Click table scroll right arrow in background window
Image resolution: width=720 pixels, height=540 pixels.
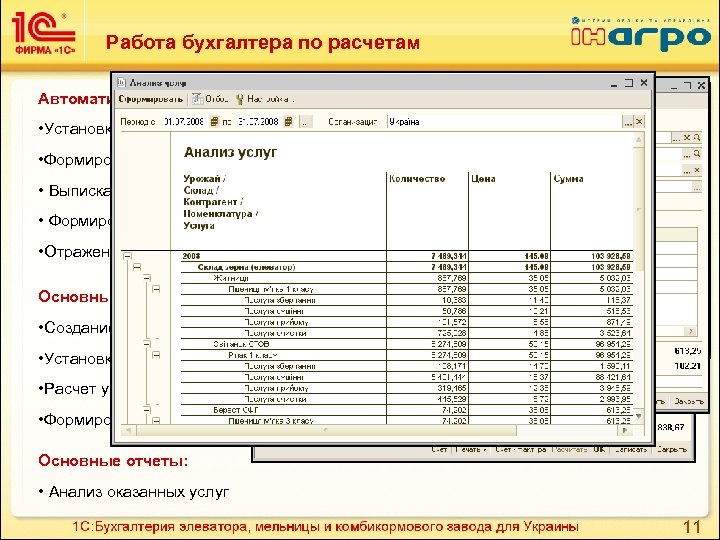coord(690,331)
